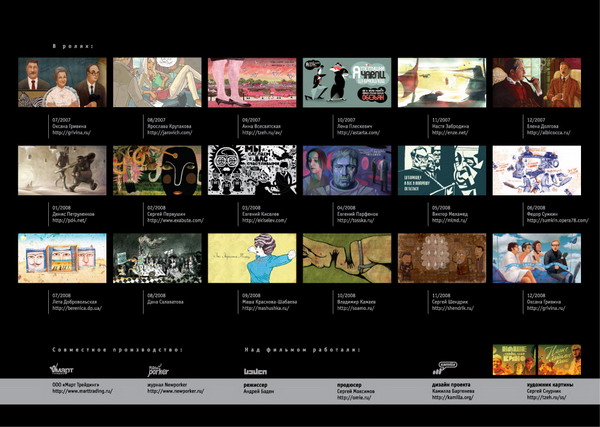This screenshot has width=600, height=427.
Task: Open the 05/2008 thumbnail by Виктор Меламед
Action: point(442,170)
